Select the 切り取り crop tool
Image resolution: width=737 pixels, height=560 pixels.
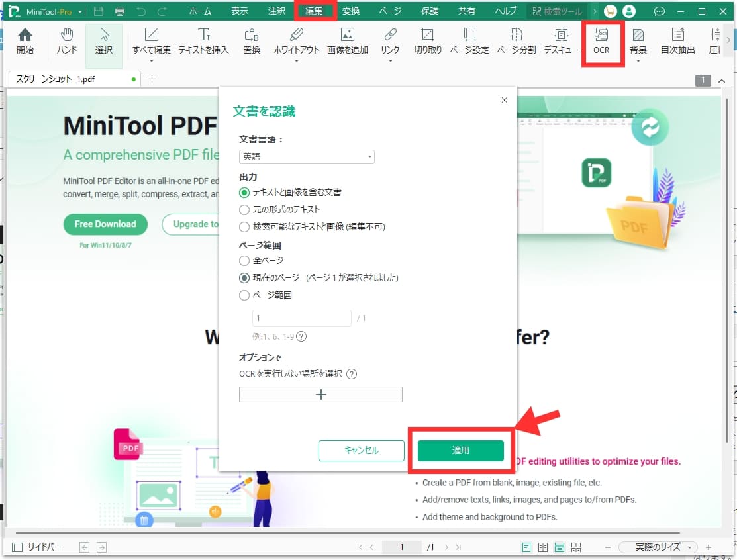click(x=427, y=41)
